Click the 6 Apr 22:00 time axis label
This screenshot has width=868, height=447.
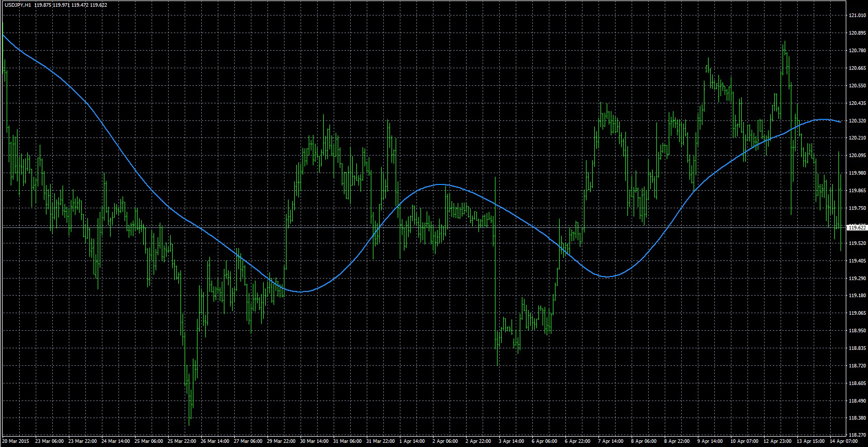(x=578, y=442)
